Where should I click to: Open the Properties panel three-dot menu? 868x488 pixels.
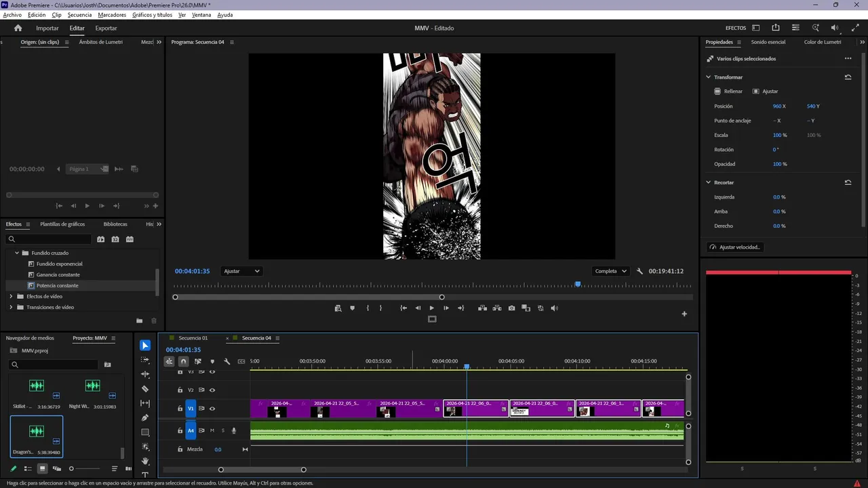click(x=848, y=58)
